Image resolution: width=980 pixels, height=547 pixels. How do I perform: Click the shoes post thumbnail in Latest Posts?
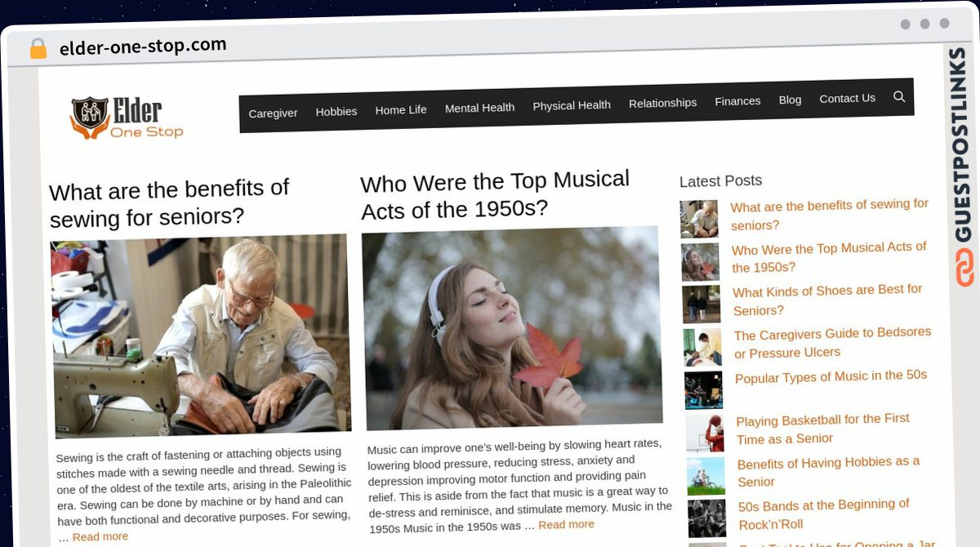[x=702, y=305]
